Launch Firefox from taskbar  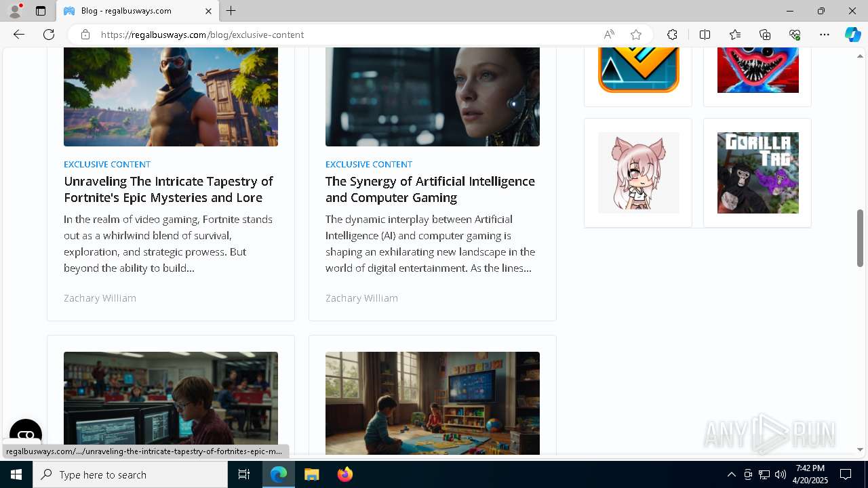coord(344,474)
